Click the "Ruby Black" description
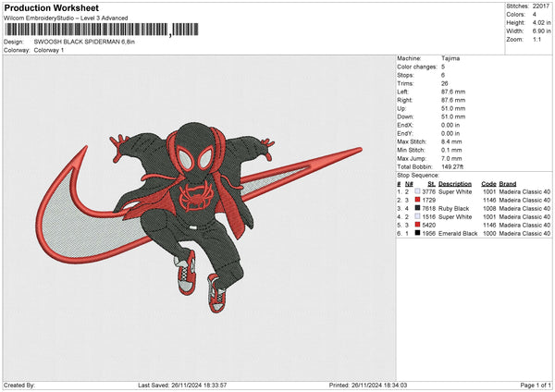The width and height of the screenshot is (555, 392). [453, 208]
